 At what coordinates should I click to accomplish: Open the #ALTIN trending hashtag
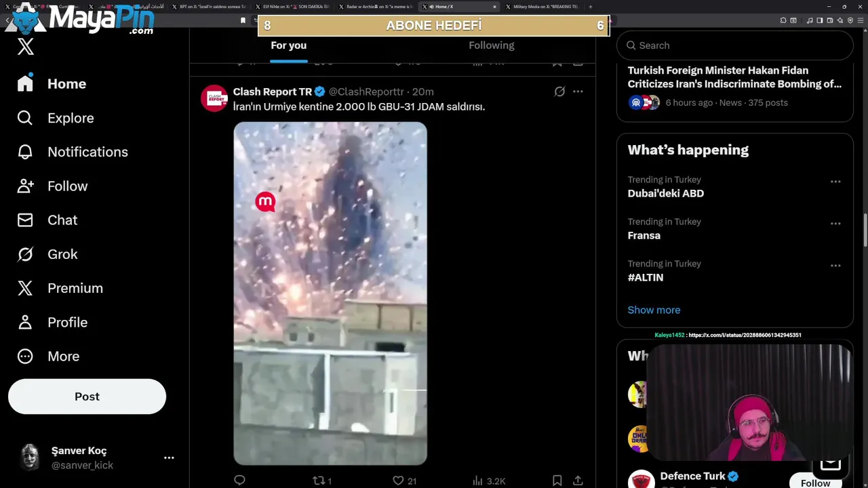pyautogui.click(x=646, y=277)
